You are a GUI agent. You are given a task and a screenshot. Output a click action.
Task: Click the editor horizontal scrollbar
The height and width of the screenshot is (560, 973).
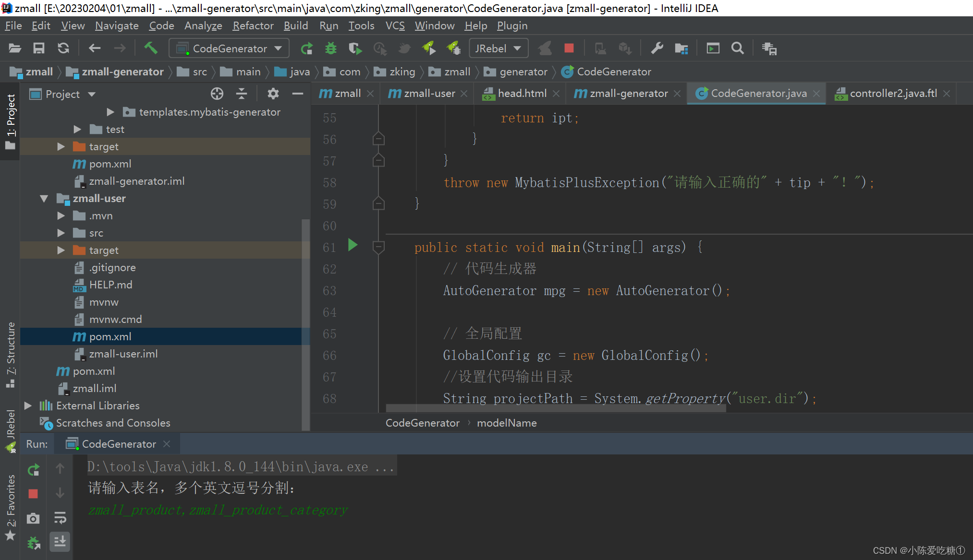tap(555, 408)
